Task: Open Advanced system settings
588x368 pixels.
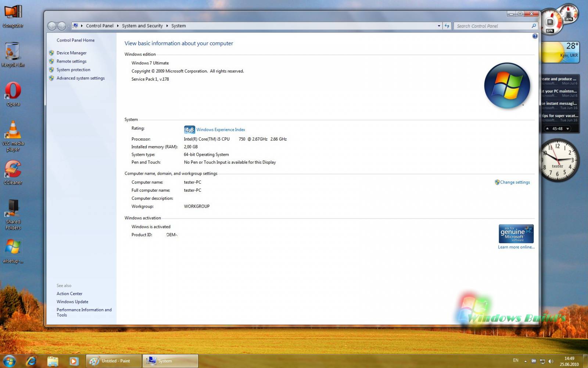Action: [80, 78]
